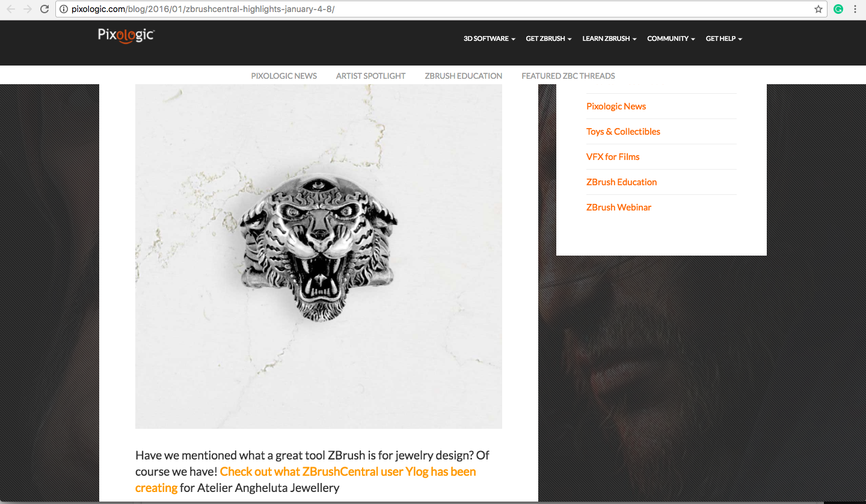Image resolution: width=866 pixels, height=504 pixels.
Task: Reload the page with the refresh icon
Action: tap(44, 9)
